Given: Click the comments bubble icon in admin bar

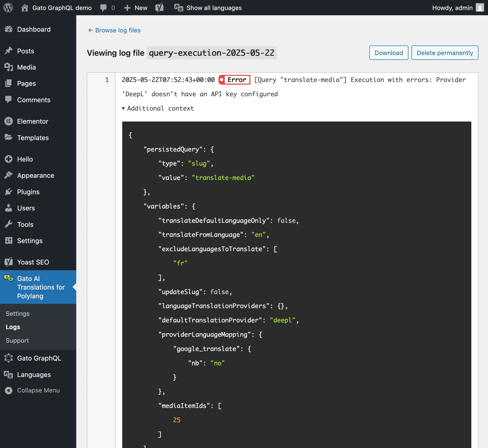Looking at the screenshot, I should click(x=103, y=8).
